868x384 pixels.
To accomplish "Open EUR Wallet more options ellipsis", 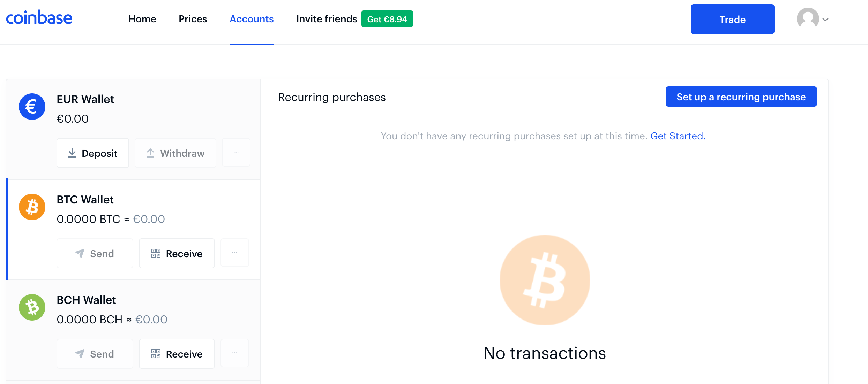I will pos(236,152).
